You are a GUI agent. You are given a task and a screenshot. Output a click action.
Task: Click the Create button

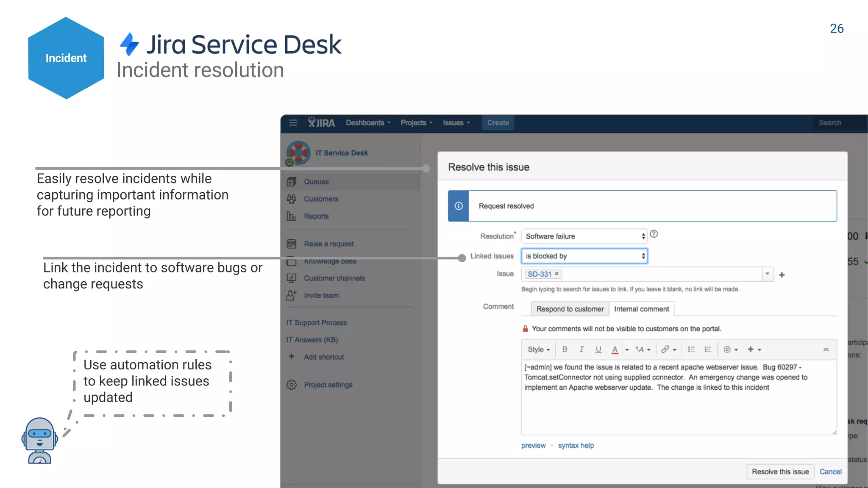coord(498,123)
